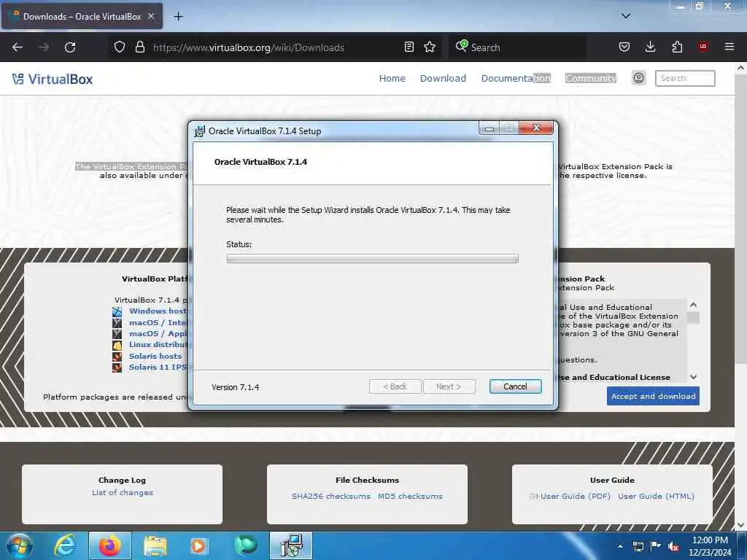Open the macOS / Apple Silicon hosts link
747x560 pixels.
pos(158,334)
